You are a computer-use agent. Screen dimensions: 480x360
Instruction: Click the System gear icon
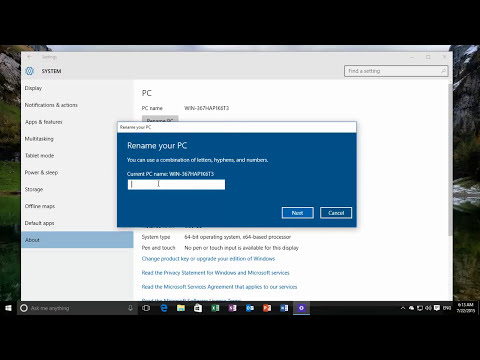coord(30,71)
